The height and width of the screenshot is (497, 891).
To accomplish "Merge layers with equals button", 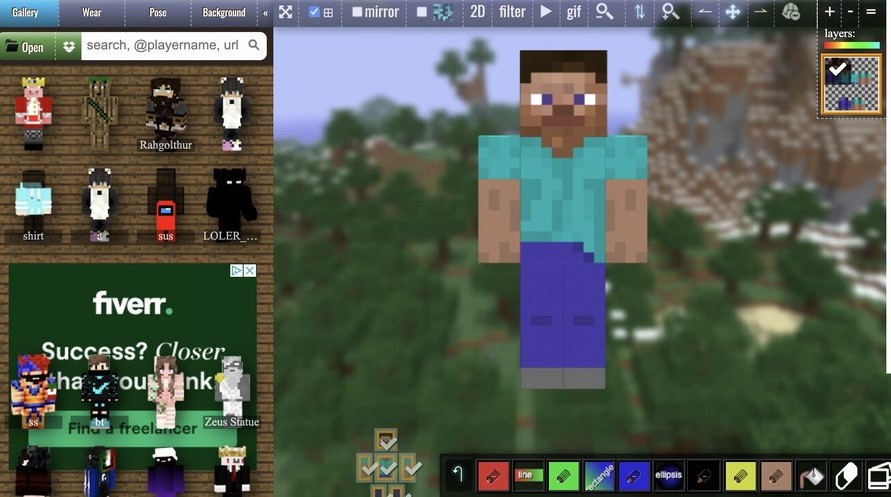I will 871,12.
